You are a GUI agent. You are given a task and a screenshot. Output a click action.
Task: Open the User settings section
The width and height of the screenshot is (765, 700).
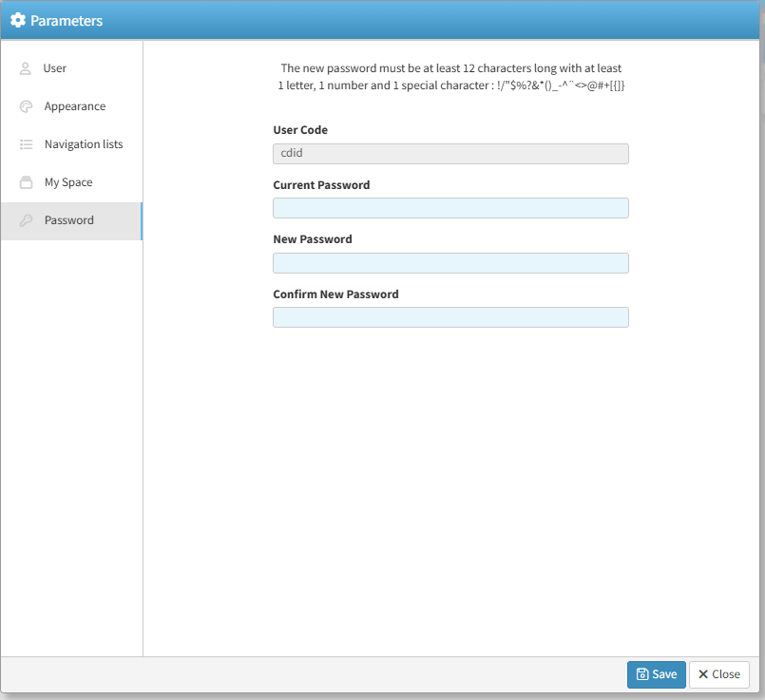71,68
